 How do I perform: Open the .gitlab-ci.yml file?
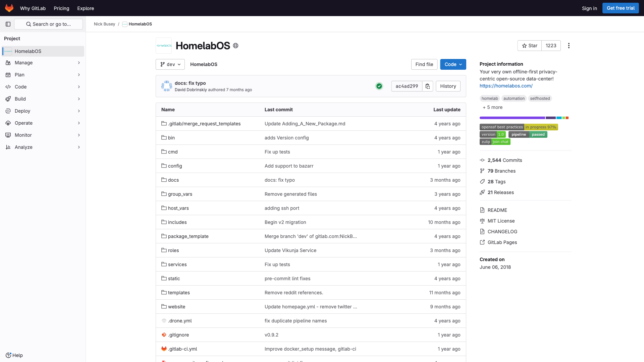(x=182, y=349)
